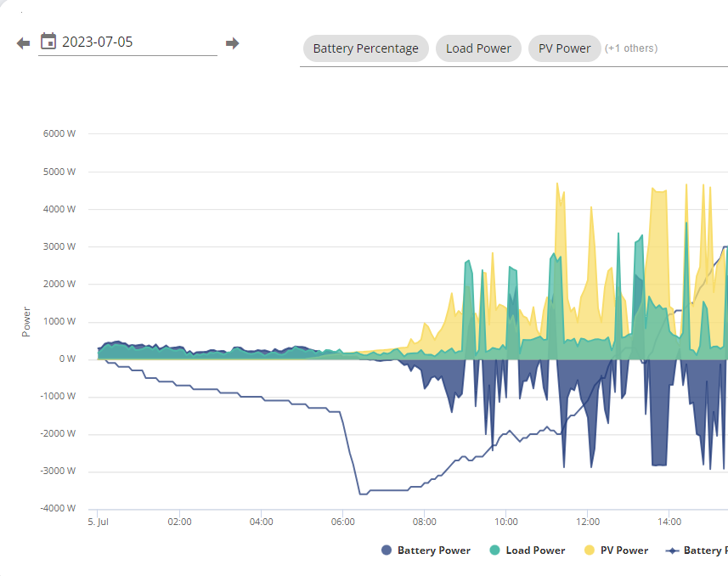Click the 08:00 time axis label
728x576 pixels.
[425, 522]
